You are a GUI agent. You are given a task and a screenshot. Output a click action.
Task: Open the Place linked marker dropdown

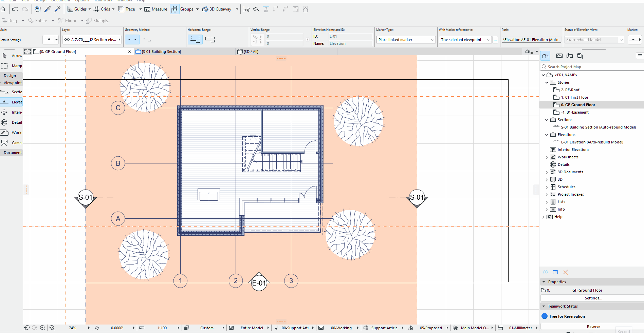pyautogui.click(x=432, y=40)
